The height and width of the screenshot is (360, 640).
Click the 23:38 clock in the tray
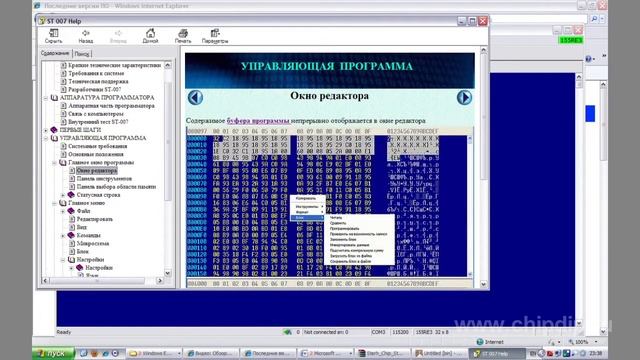[596, 353]
